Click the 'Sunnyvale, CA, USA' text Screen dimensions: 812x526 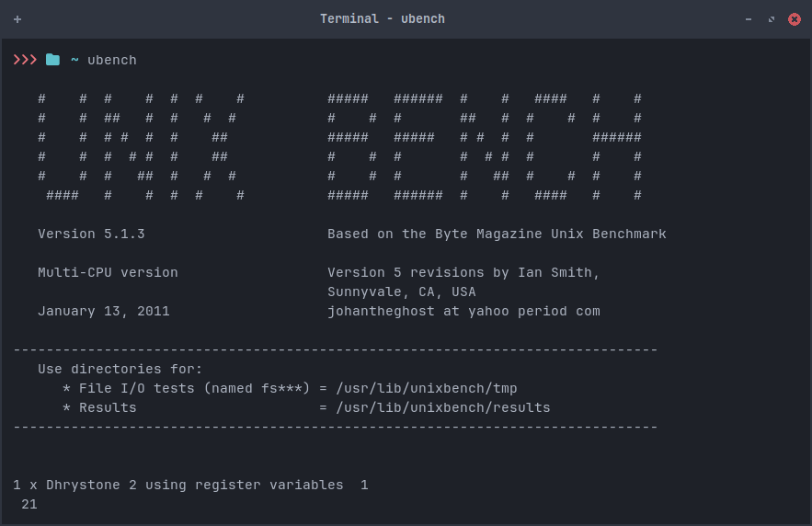402,292
